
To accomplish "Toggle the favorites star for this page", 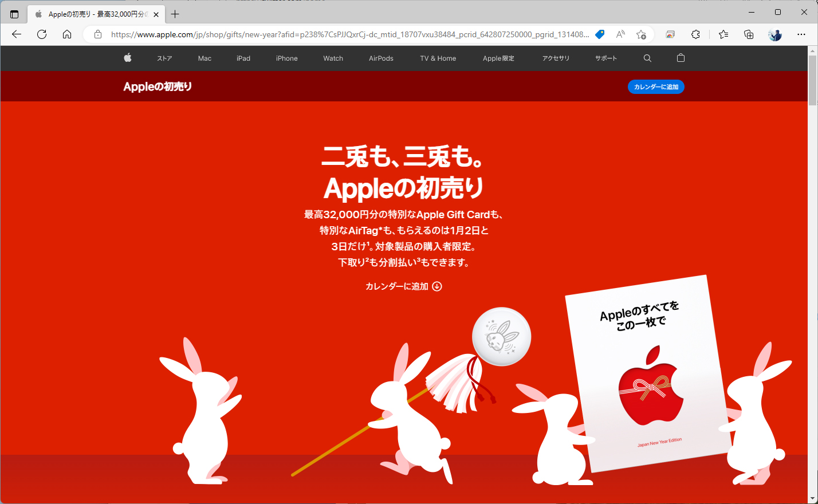I will tap(641, 34).
